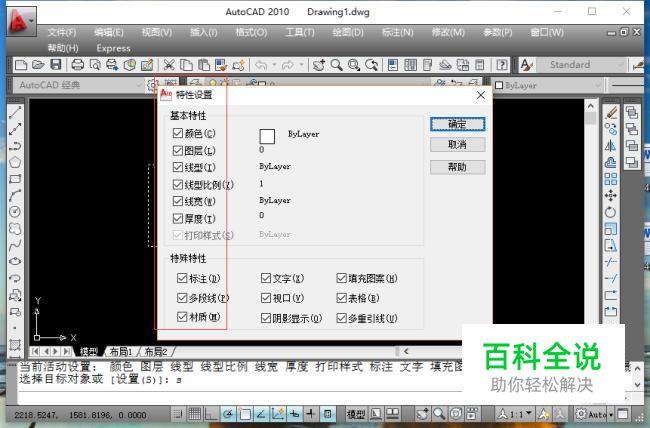
Task: Open the 文件(F) menu
Action: (62, 32)
